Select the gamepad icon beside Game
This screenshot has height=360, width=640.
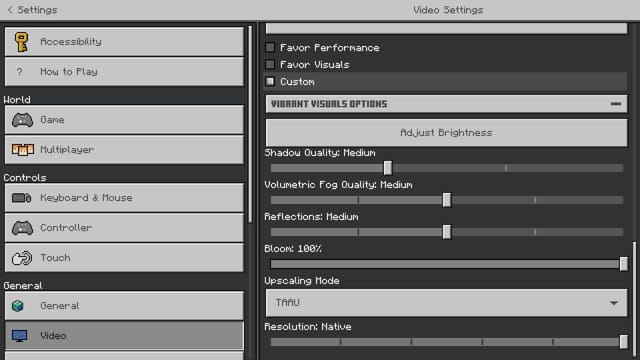22,120
